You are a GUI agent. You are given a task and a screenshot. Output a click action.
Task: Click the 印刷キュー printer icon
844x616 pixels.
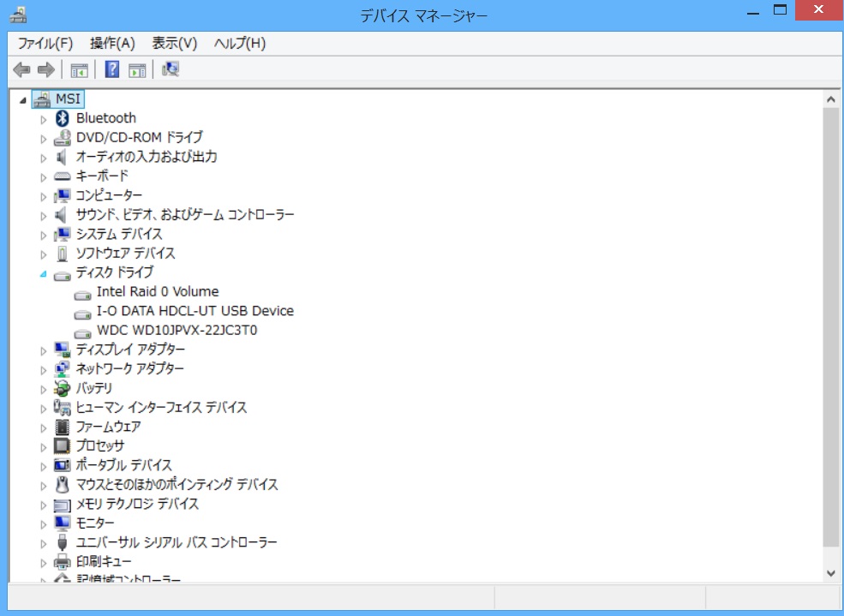click(x=62, y=561)
